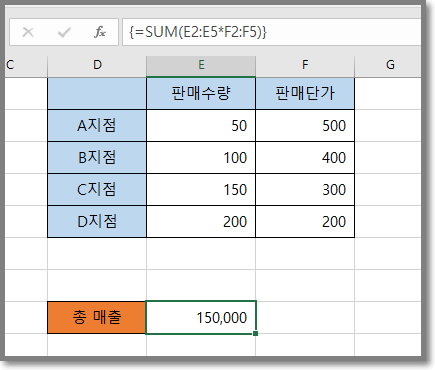Select the empty blue cell above A지점
Screen dimensions: 435x370
(x=97, y=93)
